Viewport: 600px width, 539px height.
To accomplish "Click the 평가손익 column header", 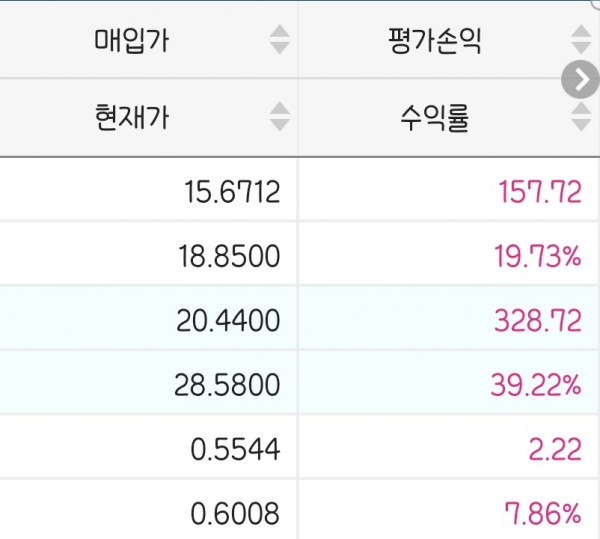I will click(435, 40).
